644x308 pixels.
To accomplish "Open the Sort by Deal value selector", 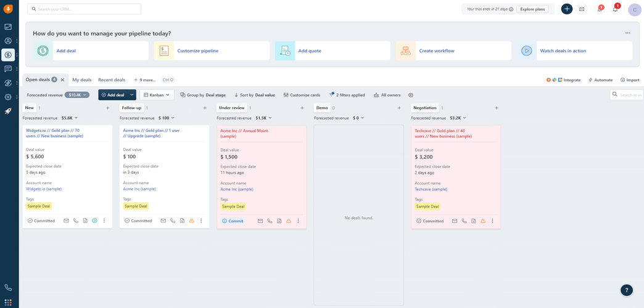I will (x=255, y=95).
